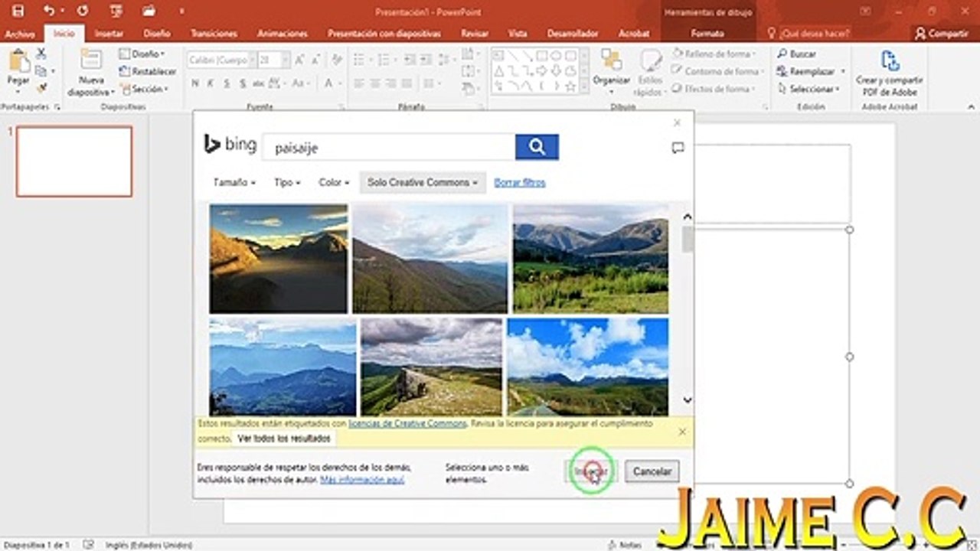980x551 pixels.
Task: Toggle center alignment paragraph button
Action: (376, 83)
